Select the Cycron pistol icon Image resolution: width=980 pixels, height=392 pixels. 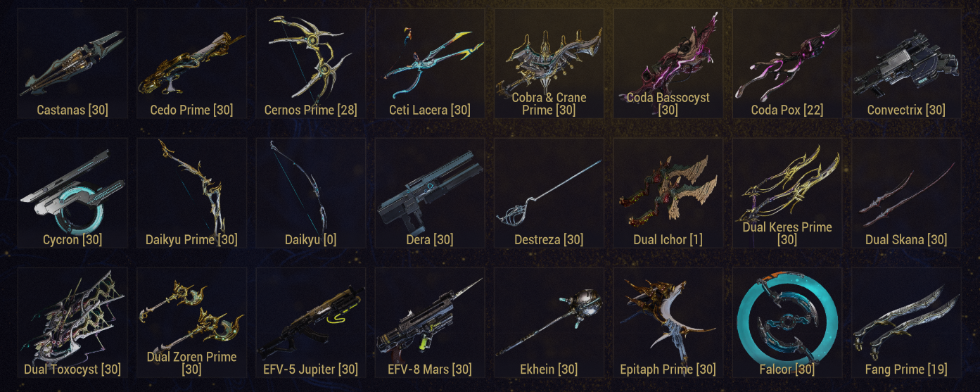[72, 193]
